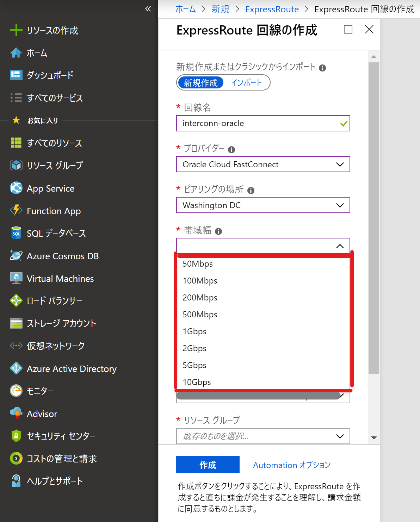Expand the プロバイダー dropdown

point(263,164)
